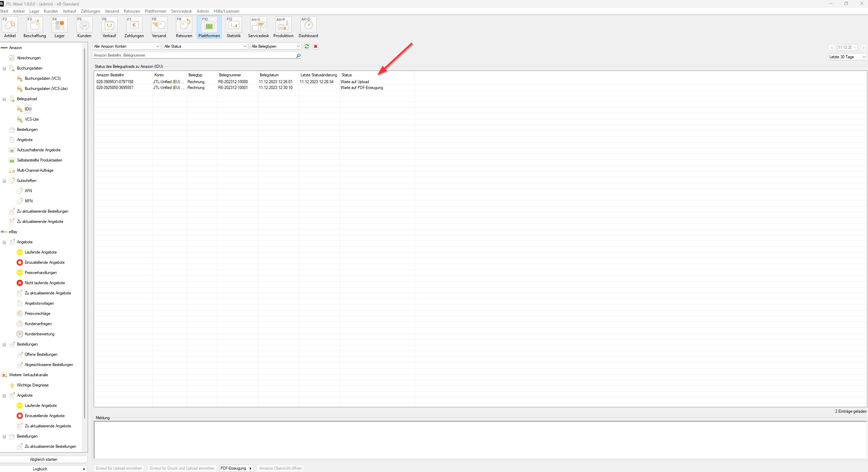Open the Versand toolbar icon
The height and width of the screenshot is (472, 868).
tap(159, 27)
